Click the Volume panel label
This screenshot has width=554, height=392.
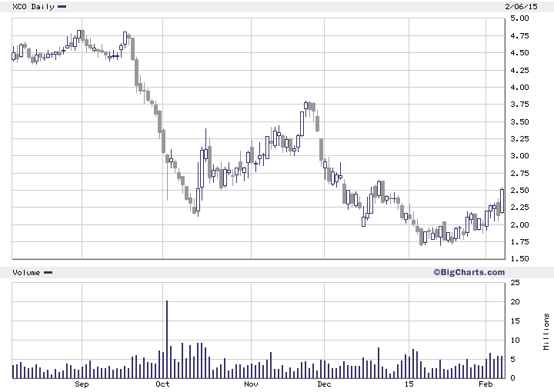pyautogui.click(x=26, y=272)
